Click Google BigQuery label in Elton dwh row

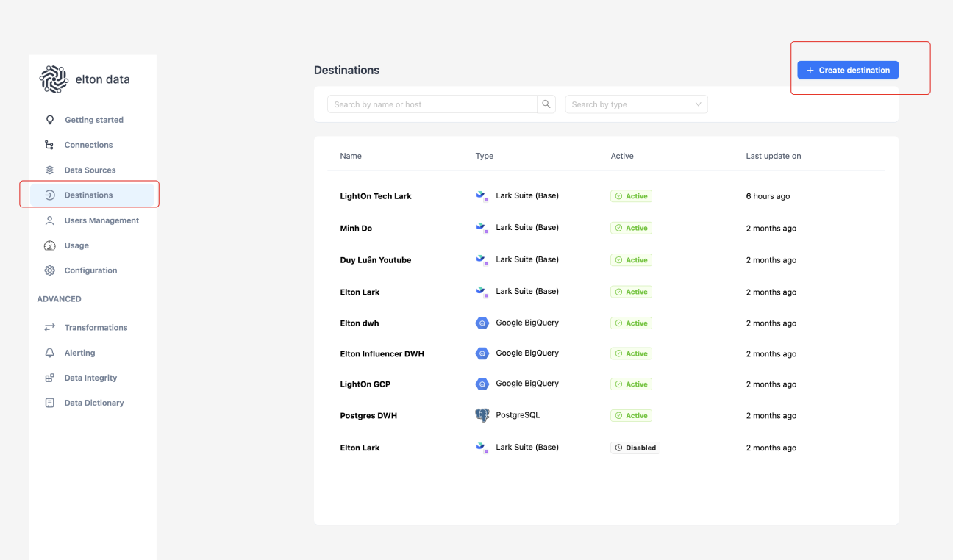[527, 323]
